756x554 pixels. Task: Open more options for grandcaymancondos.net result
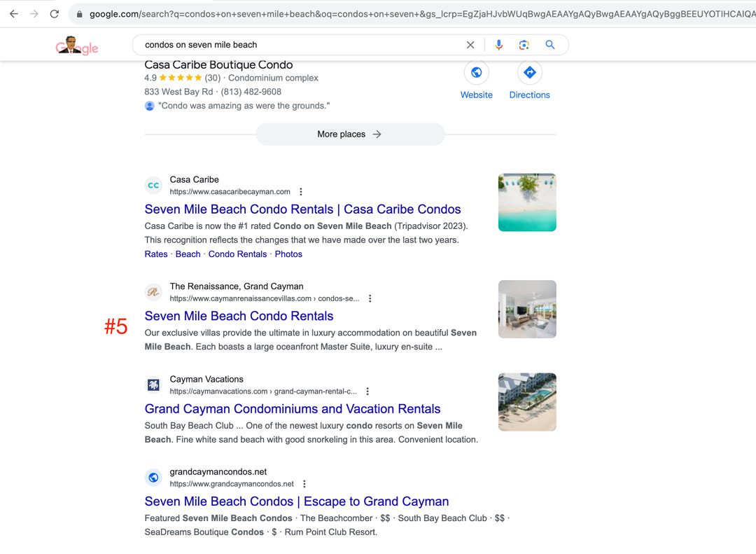[x=304, y=483]
